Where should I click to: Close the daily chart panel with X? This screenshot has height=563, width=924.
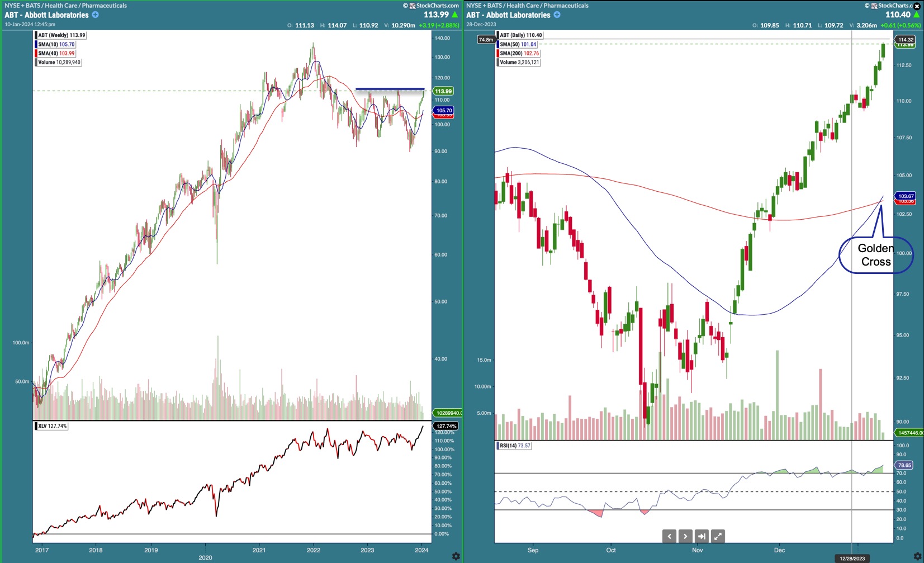click(x=917, y=6)
